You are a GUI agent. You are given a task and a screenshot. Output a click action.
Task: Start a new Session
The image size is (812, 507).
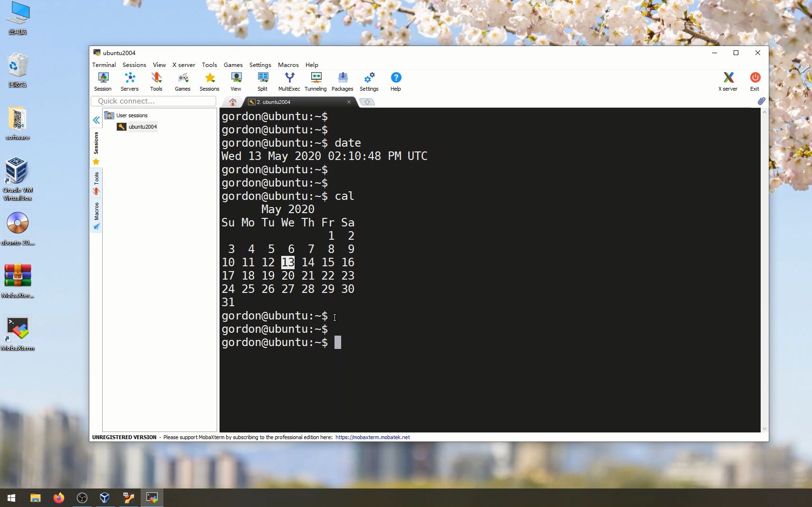click(x=102, y=81)
